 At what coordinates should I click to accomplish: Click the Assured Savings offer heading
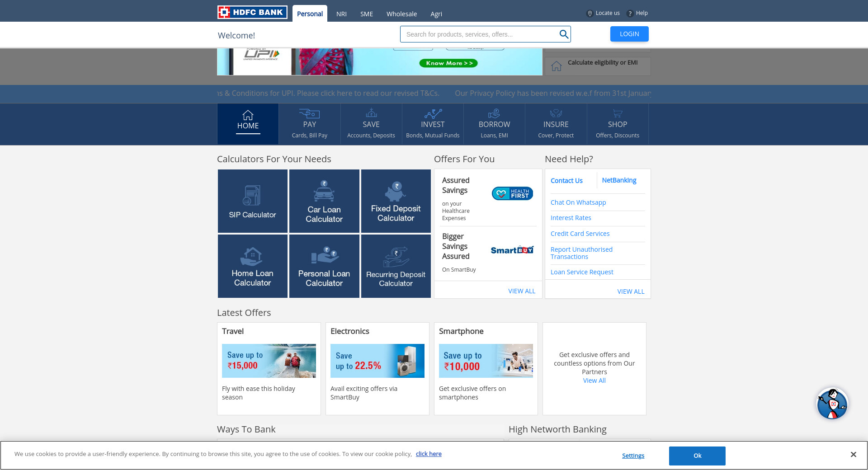[456, 185]
